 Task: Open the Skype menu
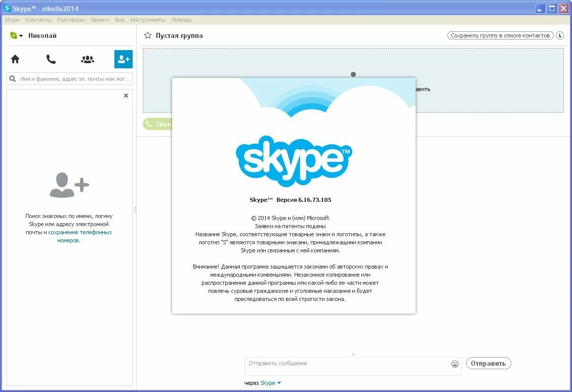click(12, 20)
